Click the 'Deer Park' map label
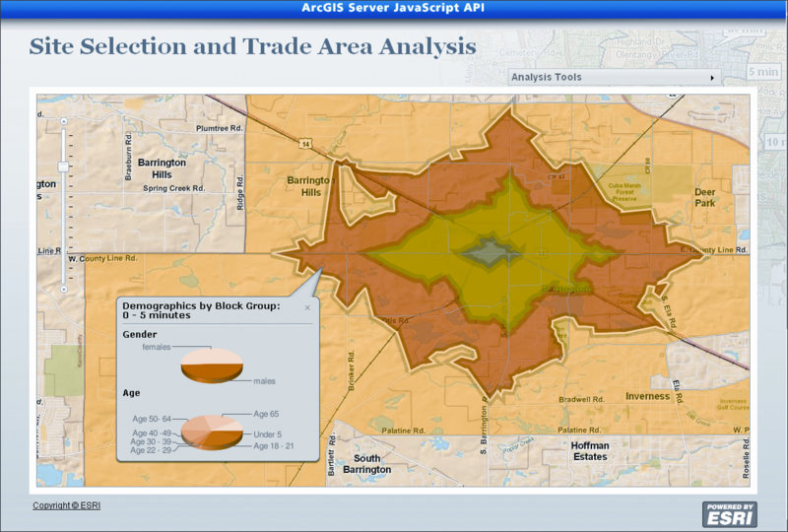This screenshot has height=532, width=788. click(704, 198)
